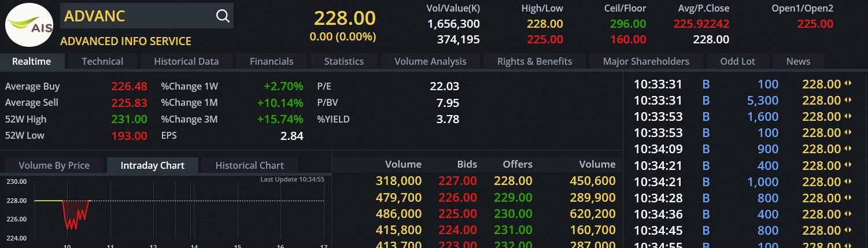The image size is (868, 248).
Task: Click the Bids column header
Action: pos(467,164)
